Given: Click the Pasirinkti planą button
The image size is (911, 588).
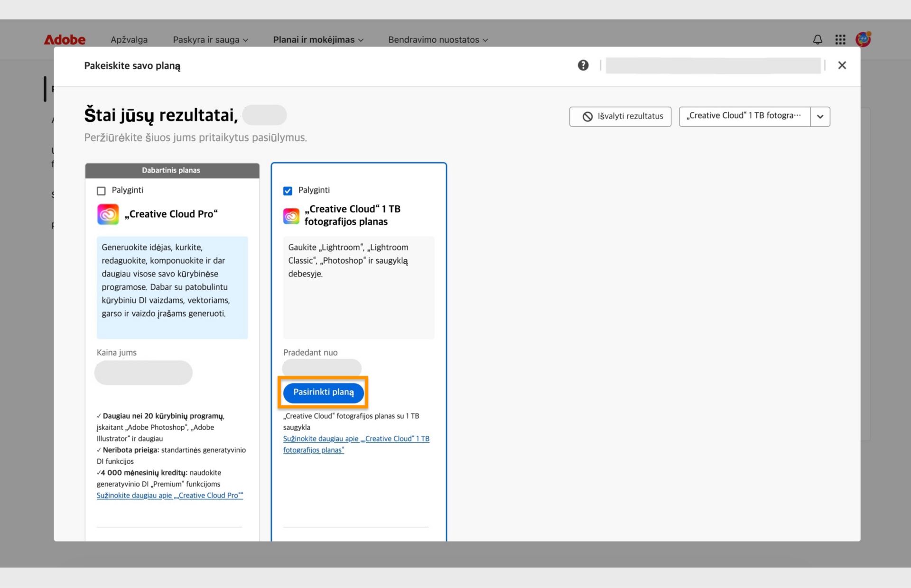Looking at the screenshot, I should [323, 392].
